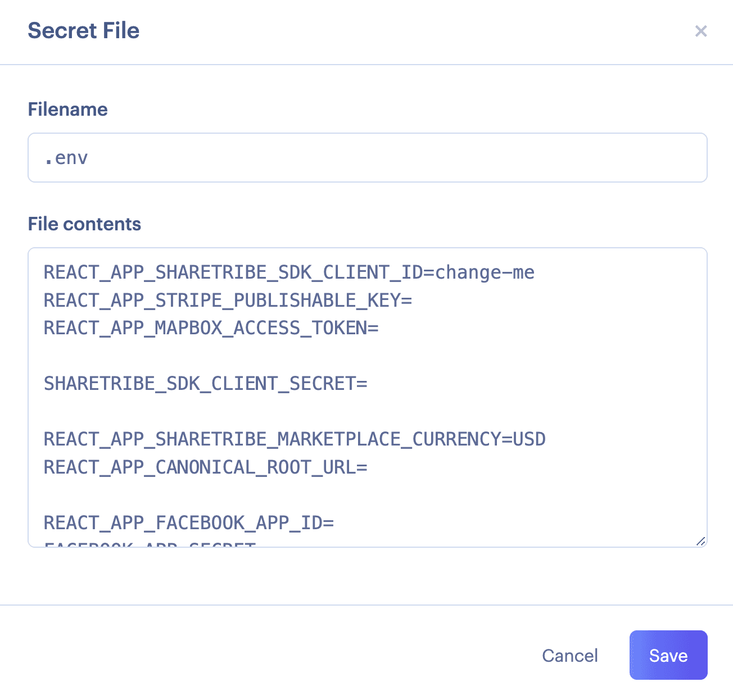Screen dimensions: 733x700
Task: Click the Secret File dialog title
Action: 84,31
